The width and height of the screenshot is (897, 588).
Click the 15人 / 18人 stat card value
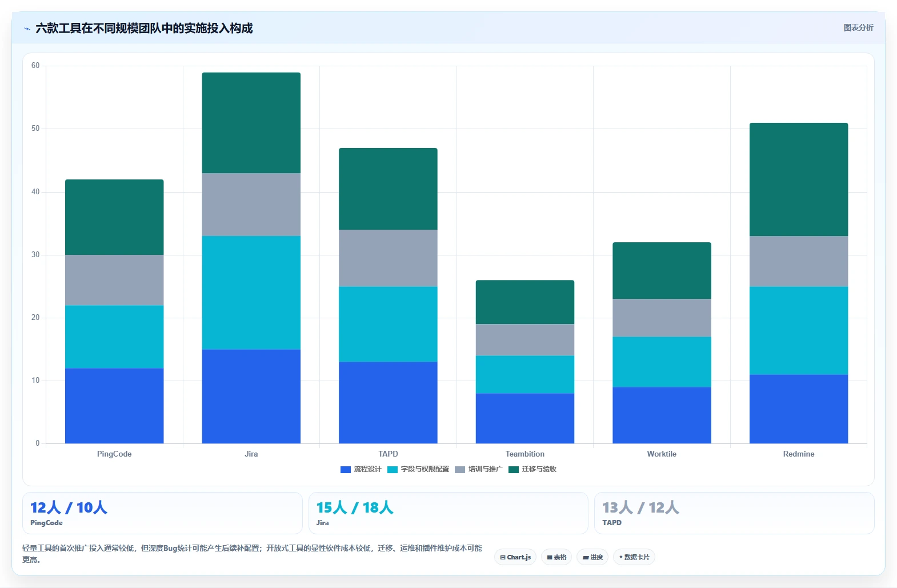tap(355, 507)
